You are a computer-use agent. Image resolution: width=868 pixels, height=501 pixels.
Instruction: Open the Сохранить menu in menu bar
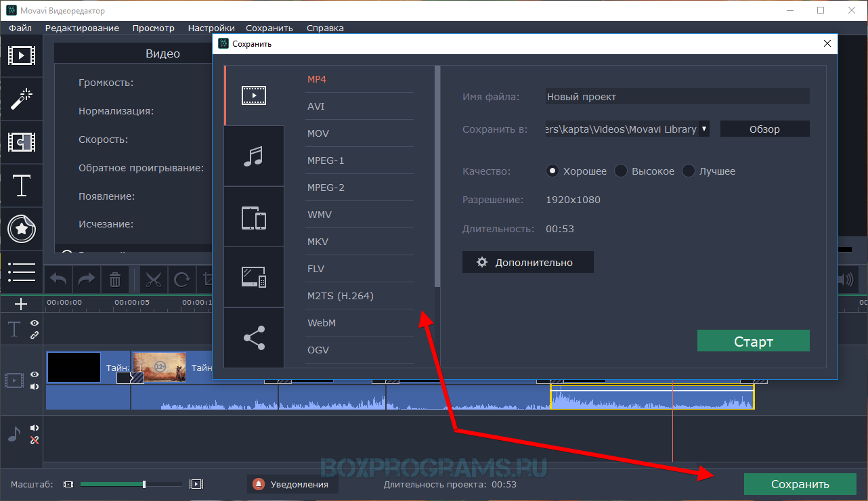point(269,28)
